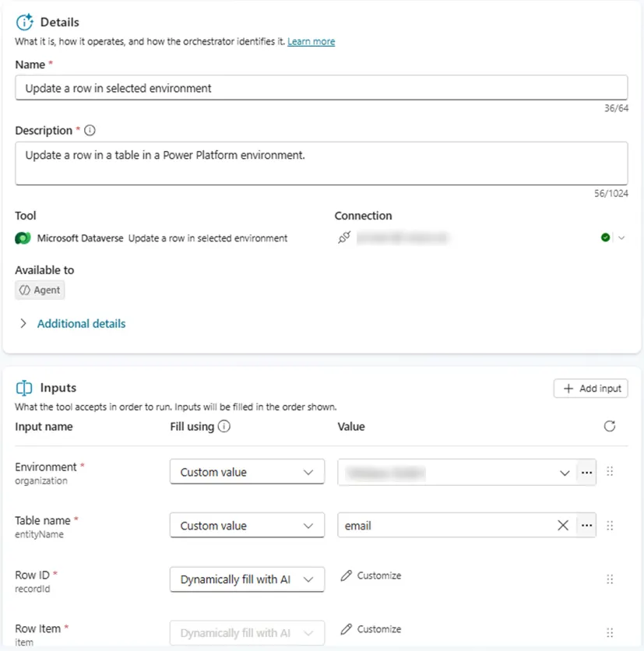The width and height of the screenshot is (644, 651).
Task: Open the Connection dropdown chevron
Action: pyautogui.click(x=621, y=238)
